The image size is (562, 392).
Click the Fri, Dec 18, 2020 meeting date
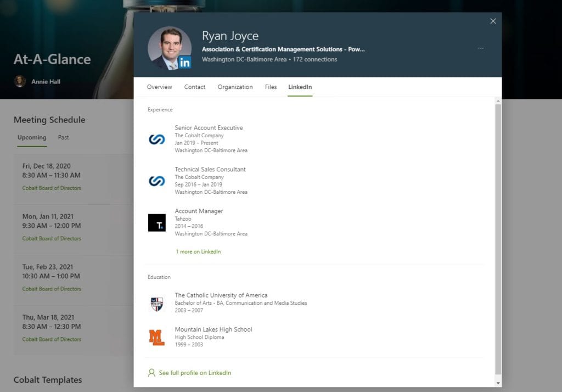click(x=46, y=166)
